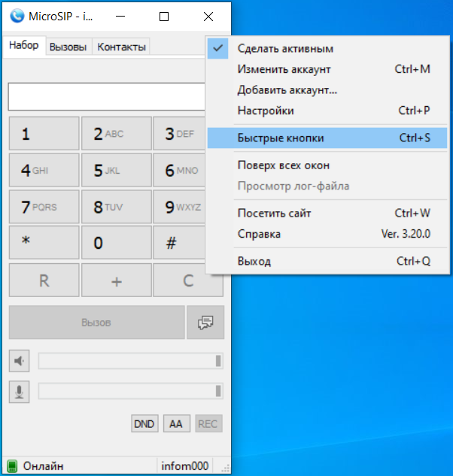
Task: Choose "Добавить аккаунт..." menu entry
Action: point(287,90)
